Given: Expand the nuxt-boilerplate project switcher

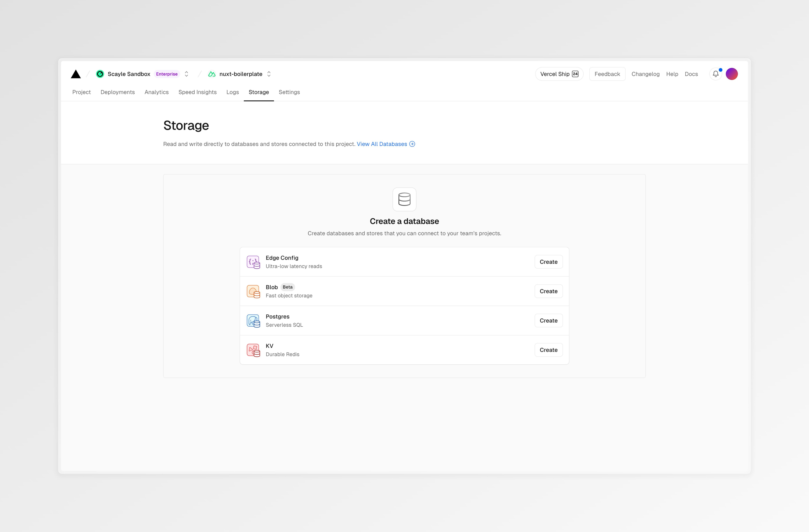Looking at the screenshot, I should 269,74.
